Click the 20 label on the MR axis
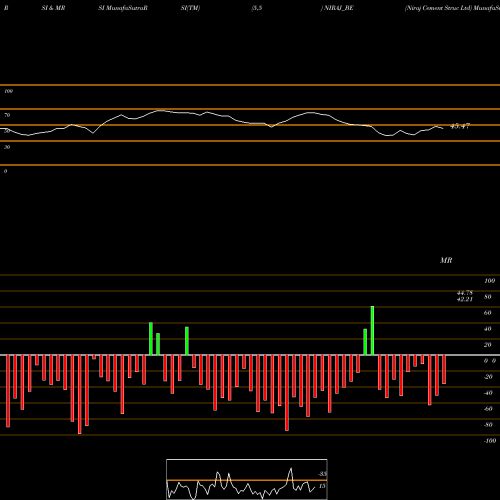Image resolution: width=500 pixels, height=500 pixels. (x=487, y=345)
